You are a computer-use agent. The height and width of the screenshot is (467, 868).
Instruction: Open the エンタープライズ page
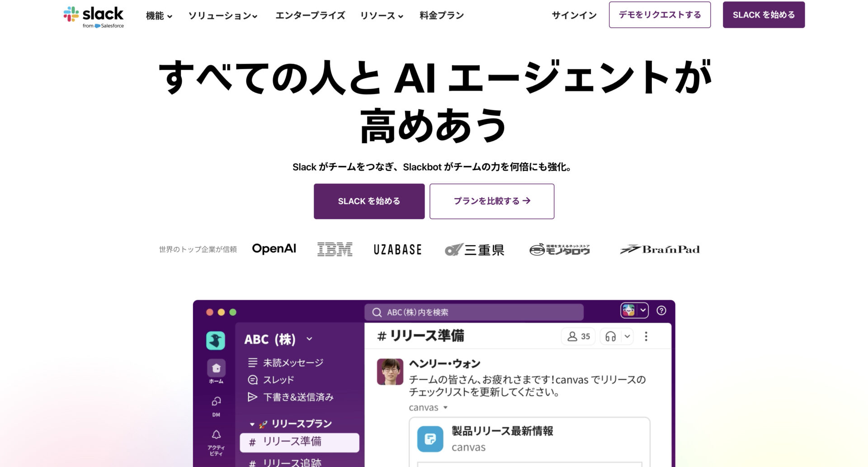coord(310,16)
